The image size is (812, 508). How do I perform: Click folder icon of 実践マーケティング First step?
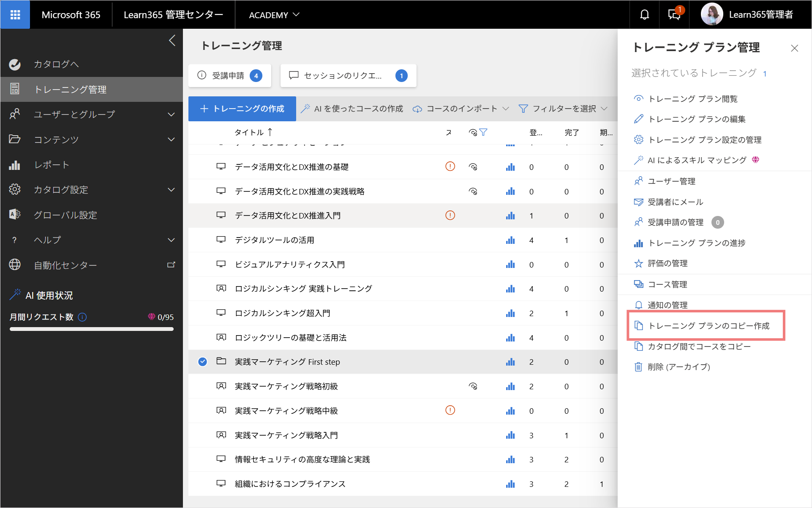221,361
